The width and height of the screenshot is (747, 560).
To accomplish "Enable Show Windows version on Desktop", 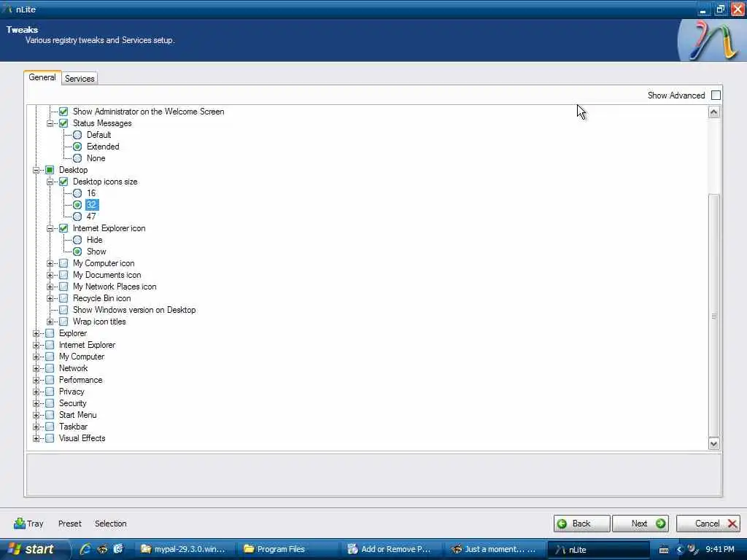I will [x=63, y=309].
